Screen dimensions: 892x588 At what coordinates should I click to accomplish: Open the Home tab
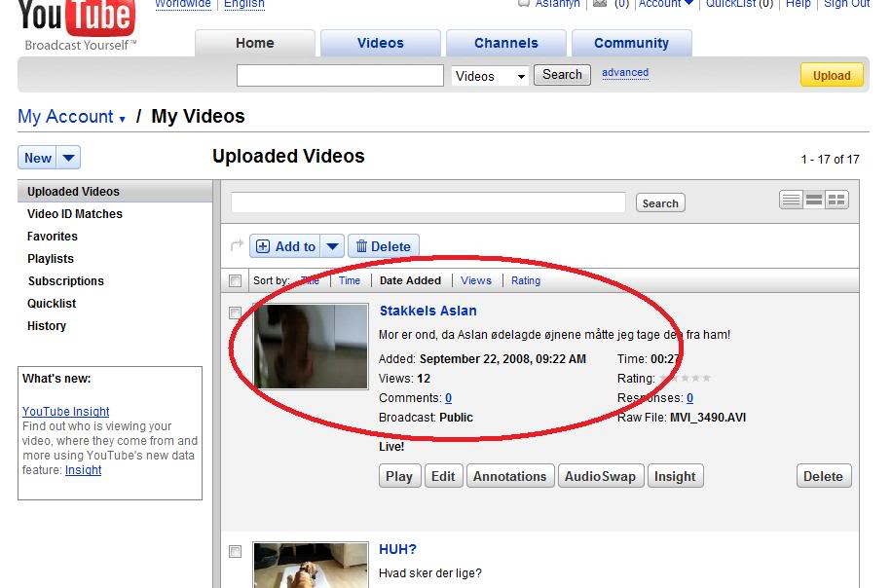pos(255,43)
